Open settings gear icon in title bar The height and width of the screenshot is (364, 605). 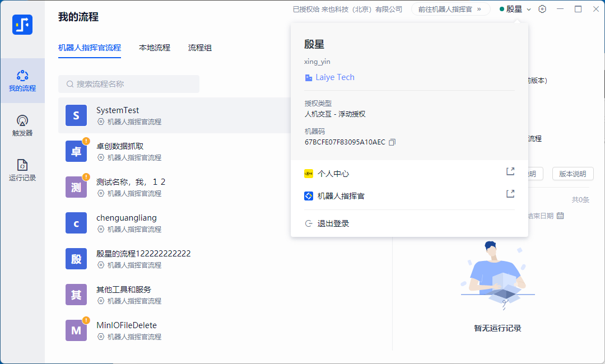tap(542, 9)
